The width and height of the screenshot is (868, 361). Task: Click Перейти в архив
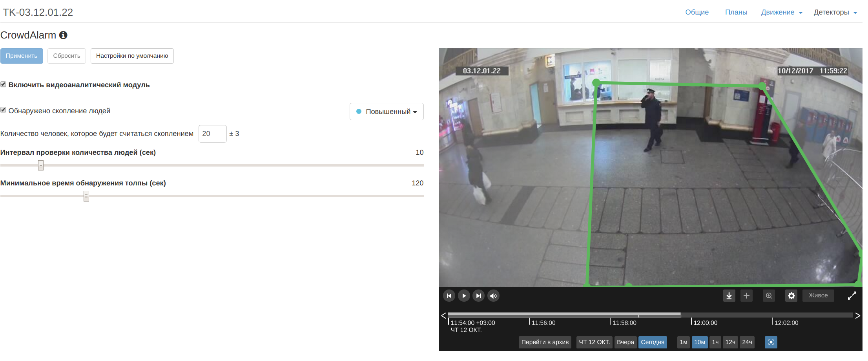pos(545,342)
